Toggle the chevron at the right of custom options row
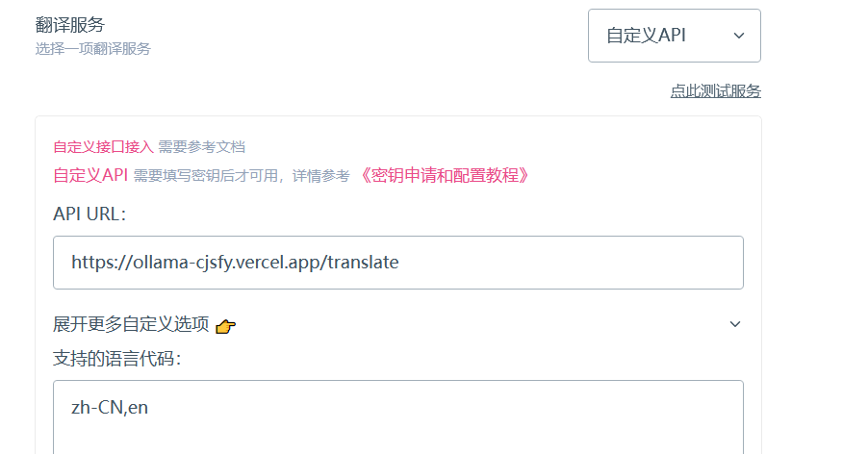 click(734, 324)
